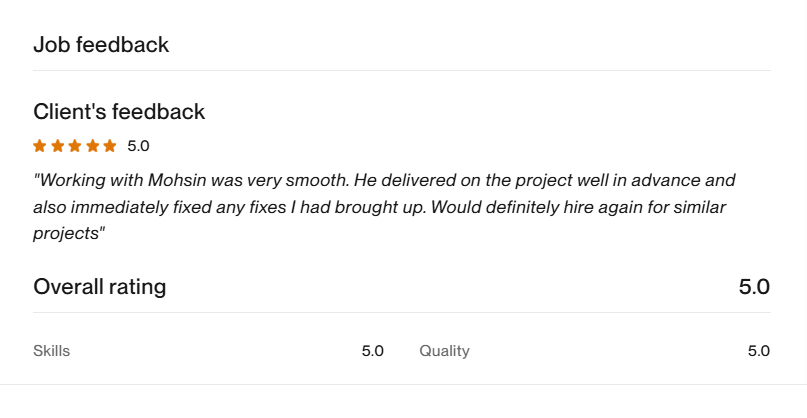Click the 5.0 score beside the stars

pyautogui.click(x=138, y=146)
